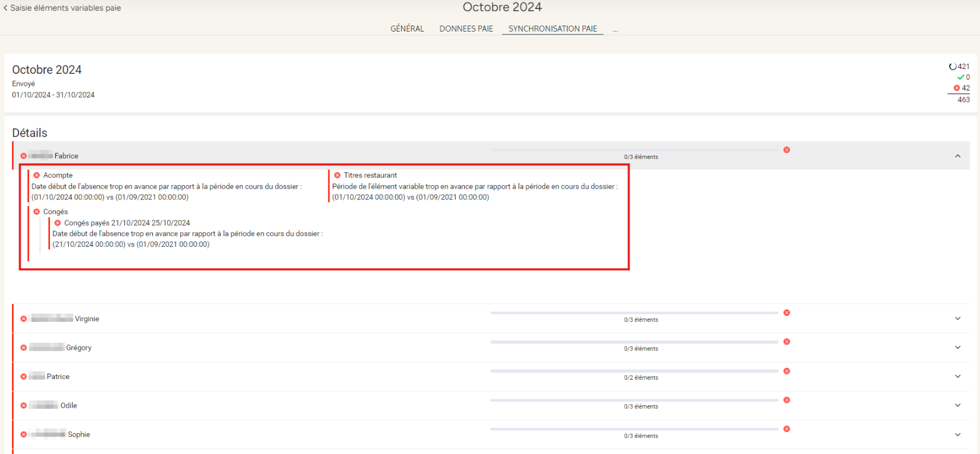Click Patrice's 0/2 éléments progress bar
This screenshot has width=980, height=454.
[634, 371]
